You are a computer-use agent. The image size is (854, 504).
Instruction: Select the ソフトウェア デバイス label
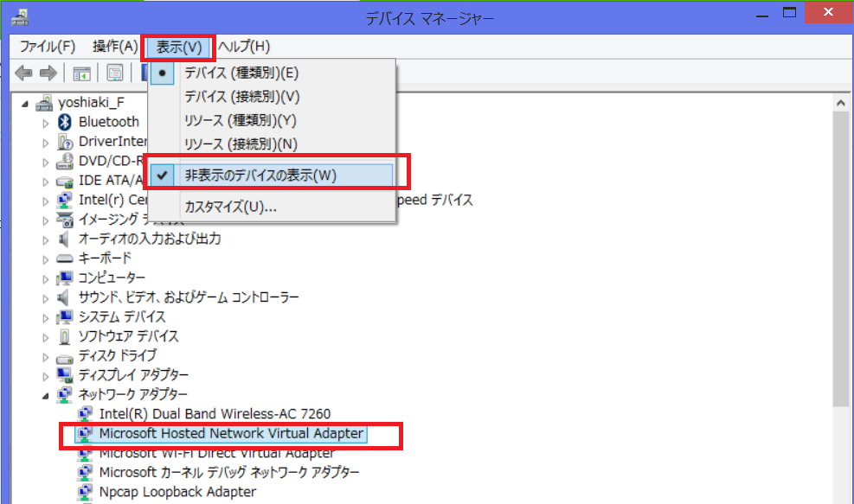(x=128, y=336)
